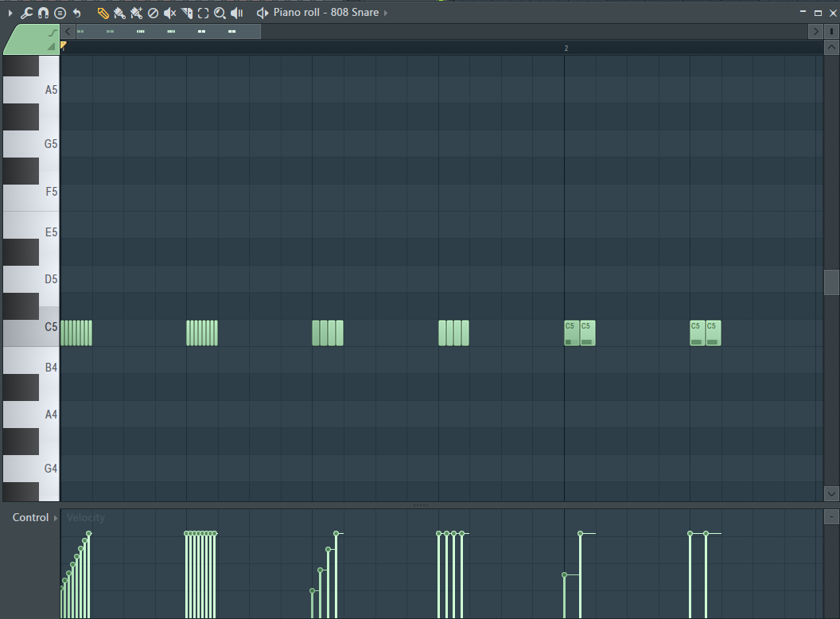Click the Velocity label in control lane
840x619 pixels.
click(86, 518)
